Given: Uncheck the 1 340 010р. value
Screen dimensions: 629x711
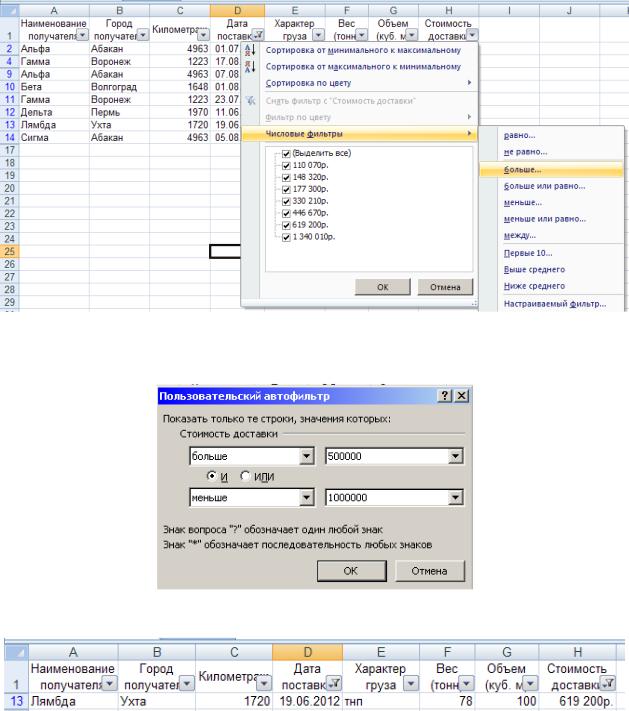Looking at the screenshot, I should [x=286, y=237].
